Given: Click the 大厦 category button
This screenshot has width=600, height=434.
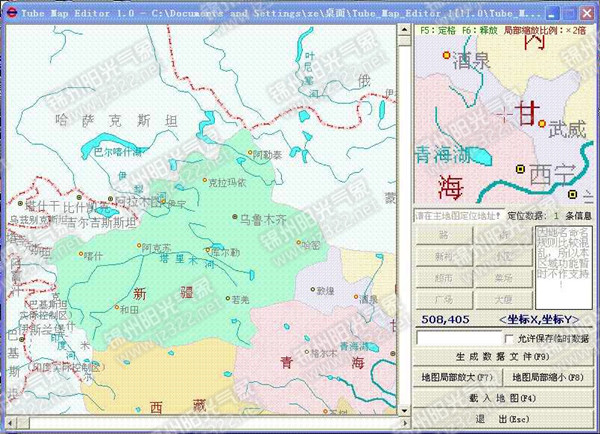Looking at the screenshot, I should [503, 299].
